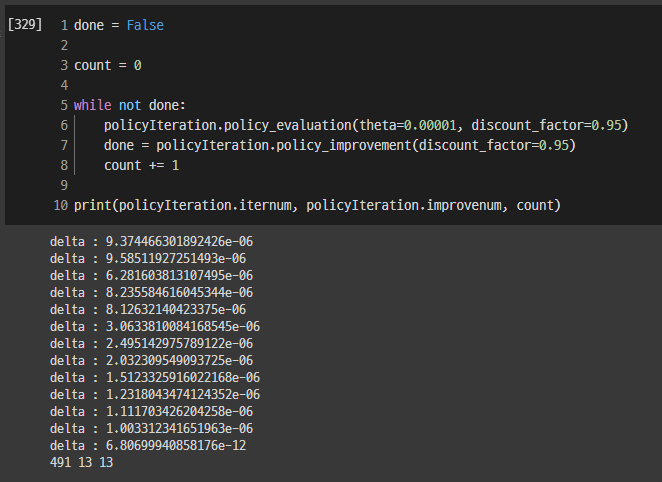Click the final output line '491 13 13'
The width and height of the screenshot is (662, 482).
tap(81, 463)
